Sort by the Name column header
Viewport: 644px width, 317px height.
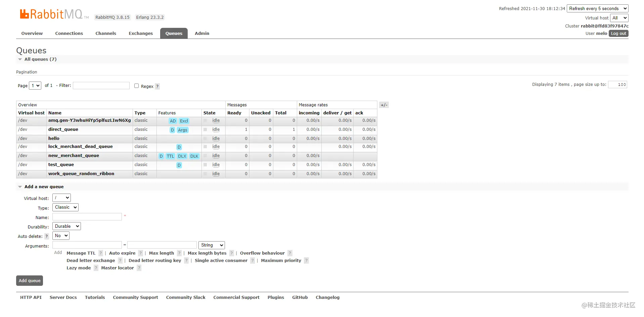pyautogui.click(x=55, y=113)
